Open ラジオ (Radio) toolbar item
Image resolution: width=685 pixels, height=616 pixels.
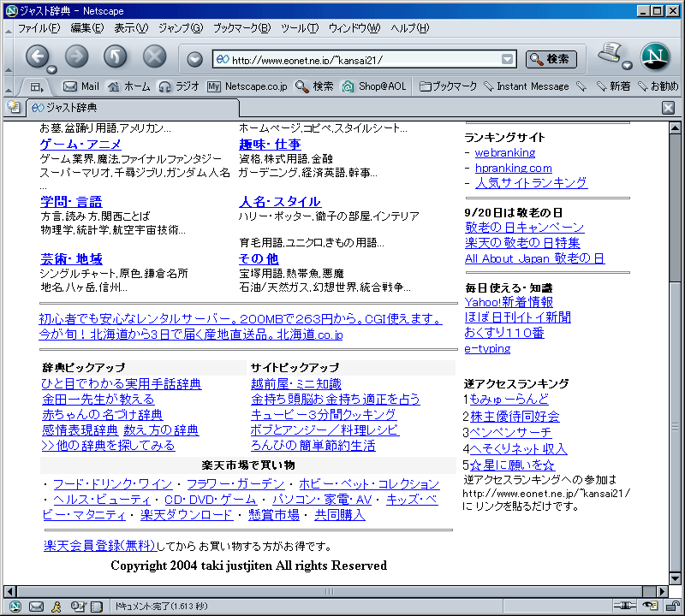click(179, 86)
